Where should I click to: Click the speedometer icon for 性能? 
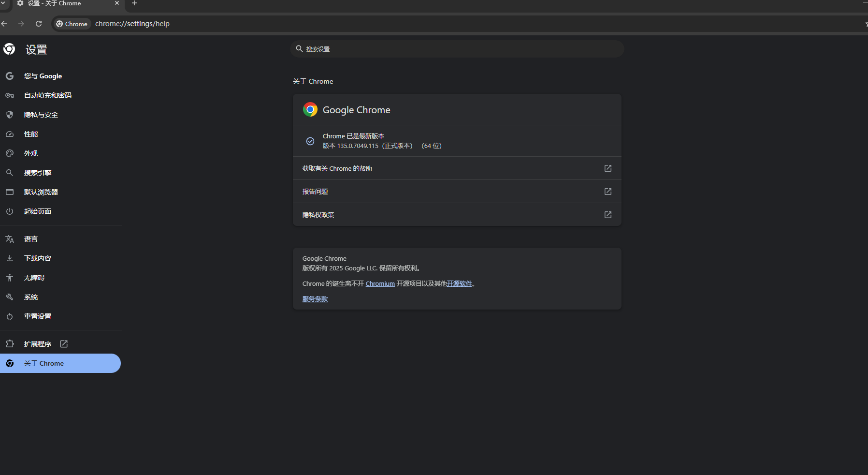pos(10,134)
